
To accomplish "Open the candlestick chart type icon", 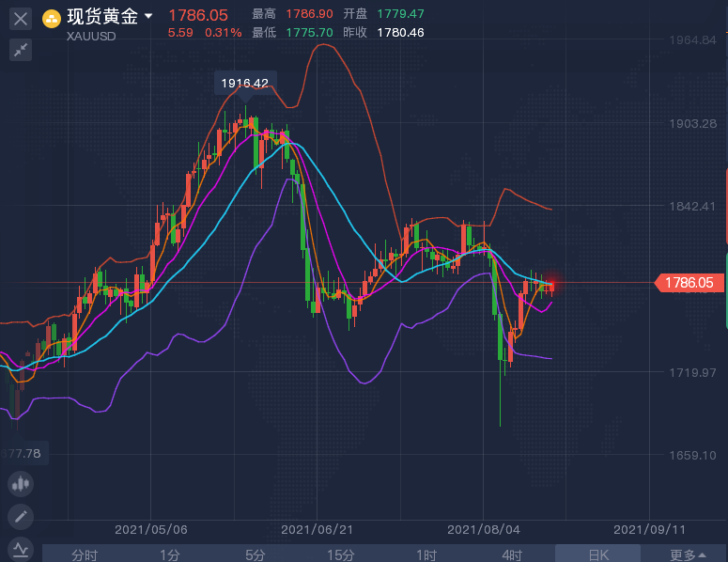I will [x=21, y=484].
